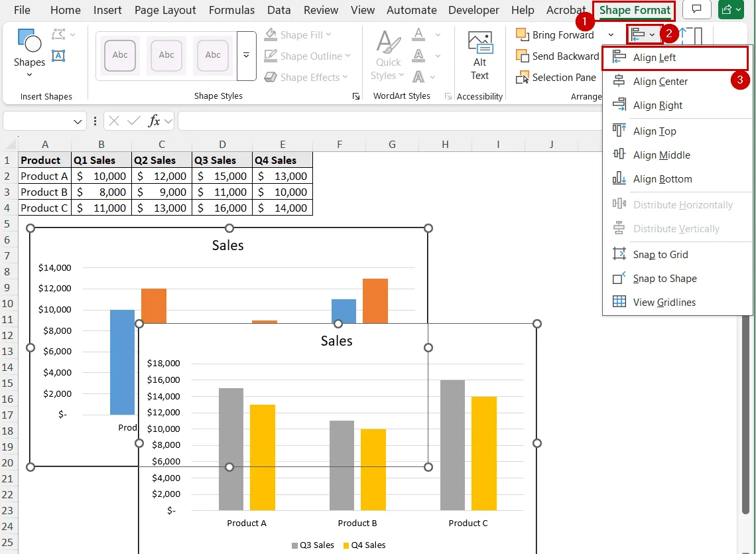This screenshot has height=554, width=756.
Task: Open the Share button
Action: [731, 10]
